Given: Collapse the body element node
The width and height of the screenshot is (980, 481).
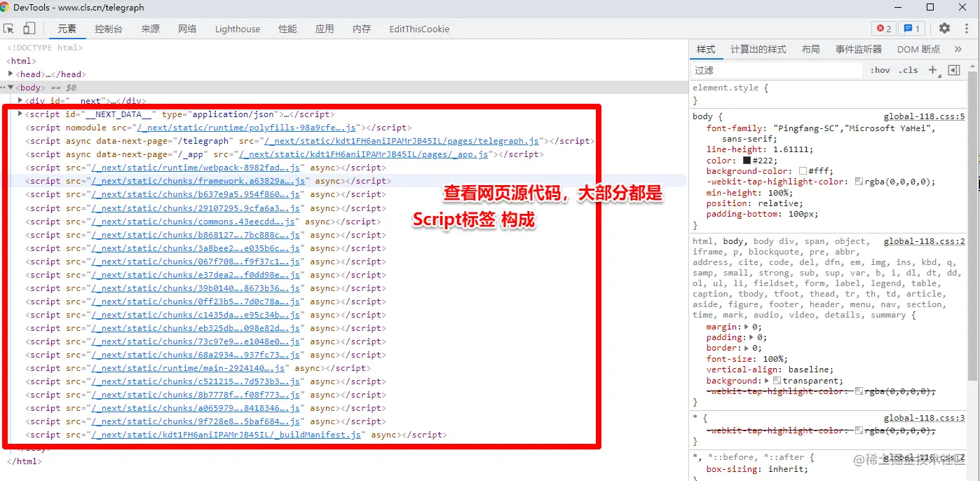Looking at the screenshot, I should click(x=11, y=87).
